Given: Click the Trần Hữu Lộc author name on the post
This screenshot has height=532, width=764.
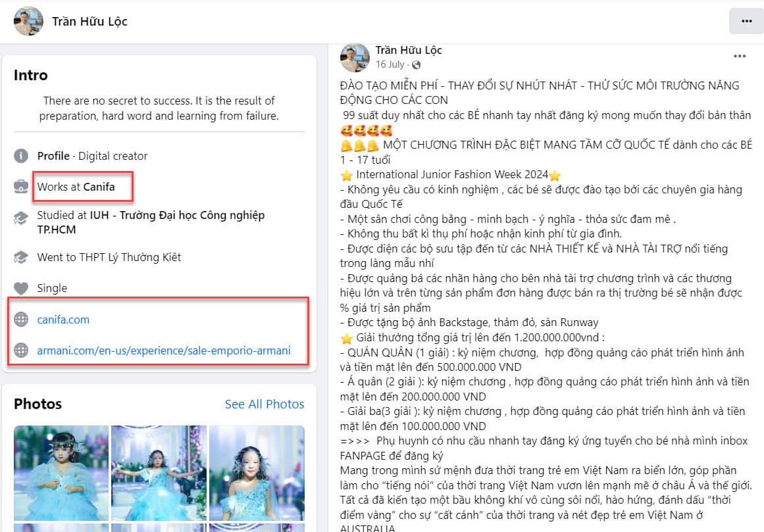Looking at the screenshot, I should tap(408, 50).
